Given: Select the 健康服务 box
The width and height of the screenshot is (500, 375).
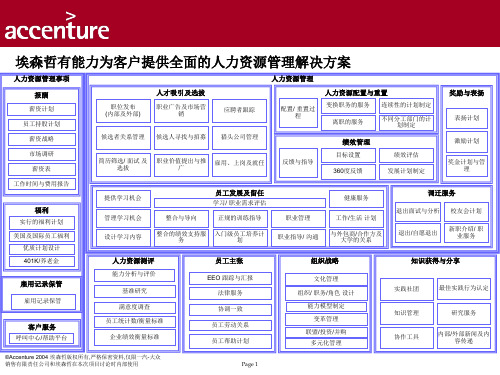Looking at the screenshot, I should pyautogui.click(x=356, y=199).
